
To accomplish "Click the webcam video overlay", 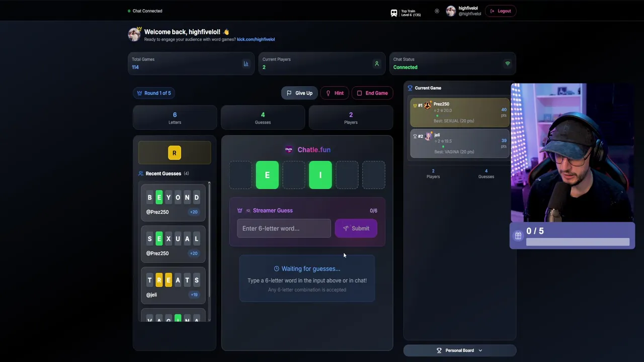I will pyautogui.click(x=573, y=153).
